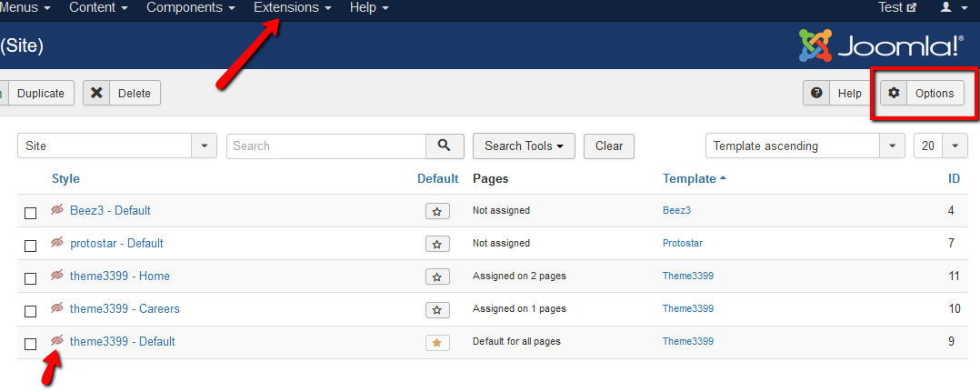
Task: Tick the checkbox for Beez3 - Default
Action: pos(31,213)
